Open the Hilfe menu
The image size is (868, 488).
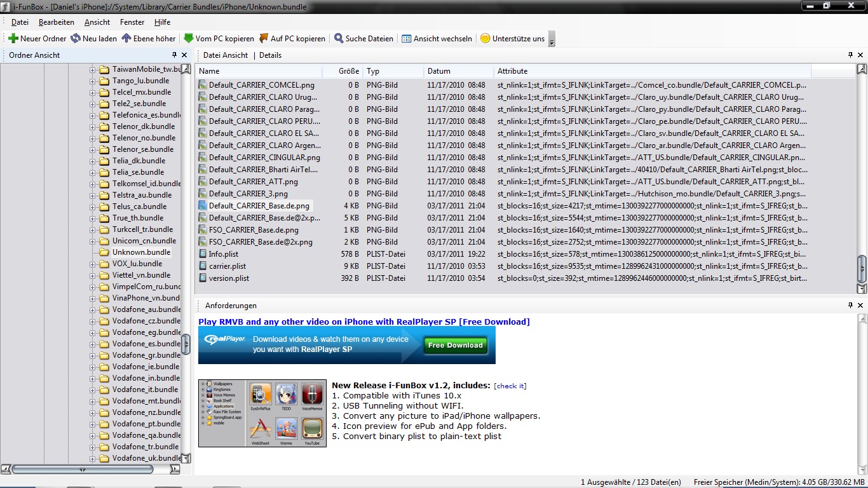163,22
